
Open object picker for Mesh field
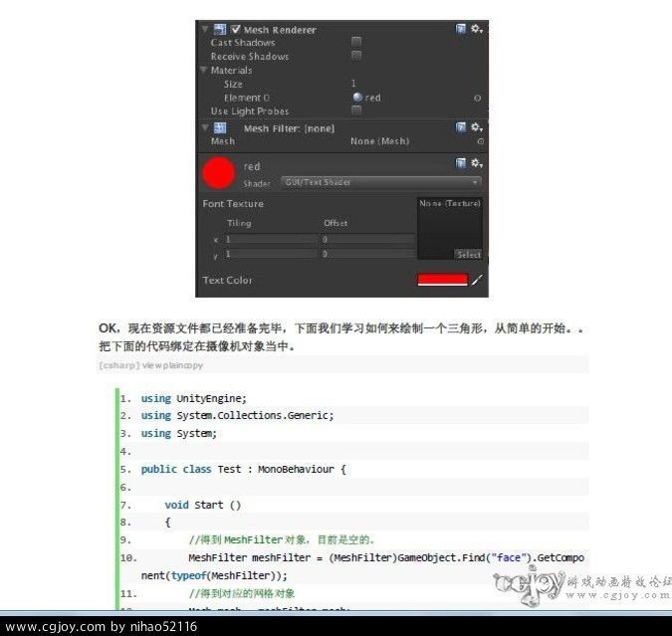point(481,141)
